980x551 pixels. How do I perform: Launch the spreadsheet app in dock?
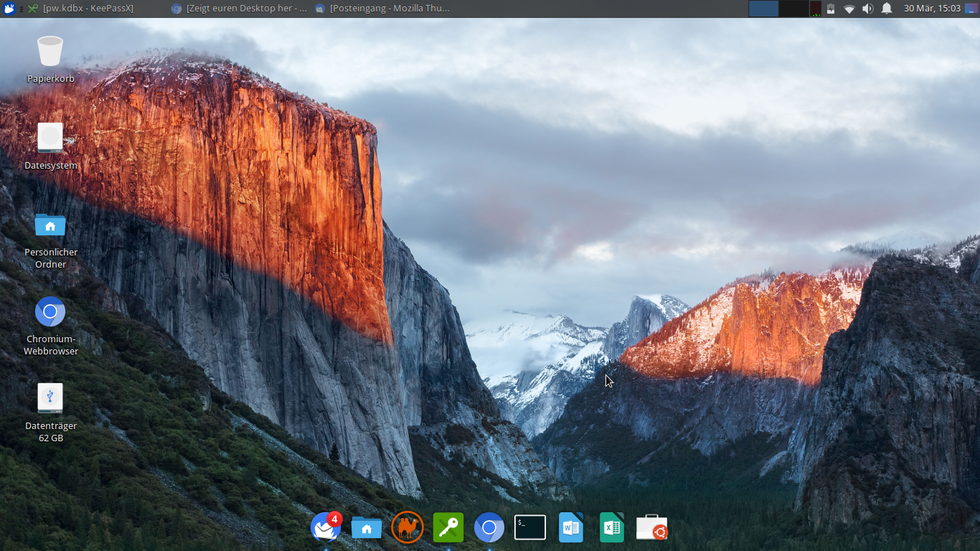tap(612, 528)
